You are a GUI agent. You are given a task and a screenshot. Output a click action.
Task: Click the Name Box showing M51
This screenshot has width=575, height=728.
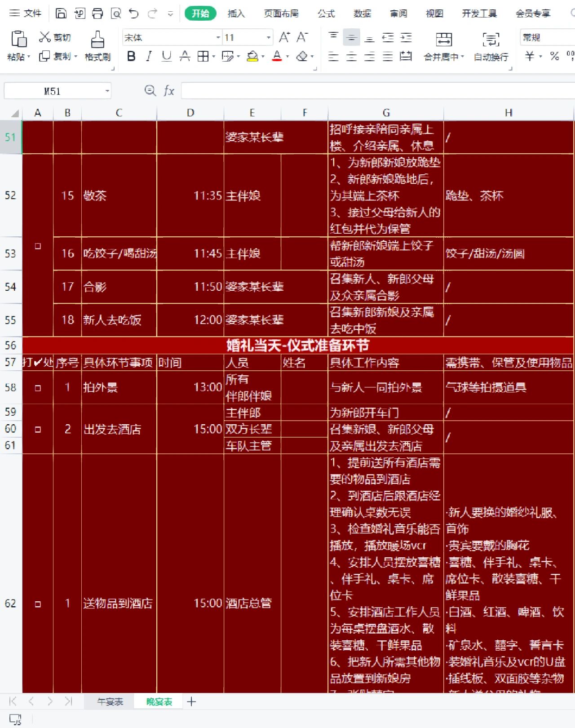(x=53, y=91)
